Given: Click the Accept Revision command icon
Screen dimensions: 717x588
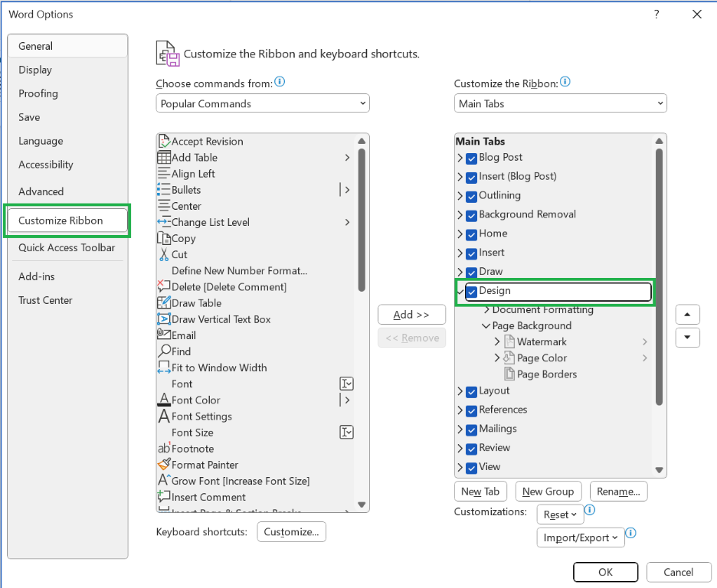Looking at the screenshot, I should coord(164,141).
